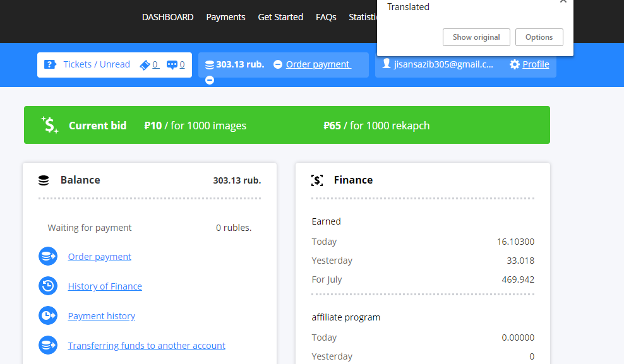624x364 pixels.
Task: Open the DASHBOARD menu item
Action: (167, 17)
